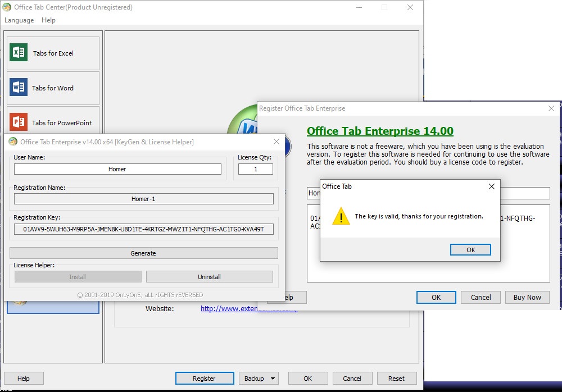Close the Office Tab Center window
This screenshot has width=562, height=392.
pyautogui.click(x=410, y=7)
